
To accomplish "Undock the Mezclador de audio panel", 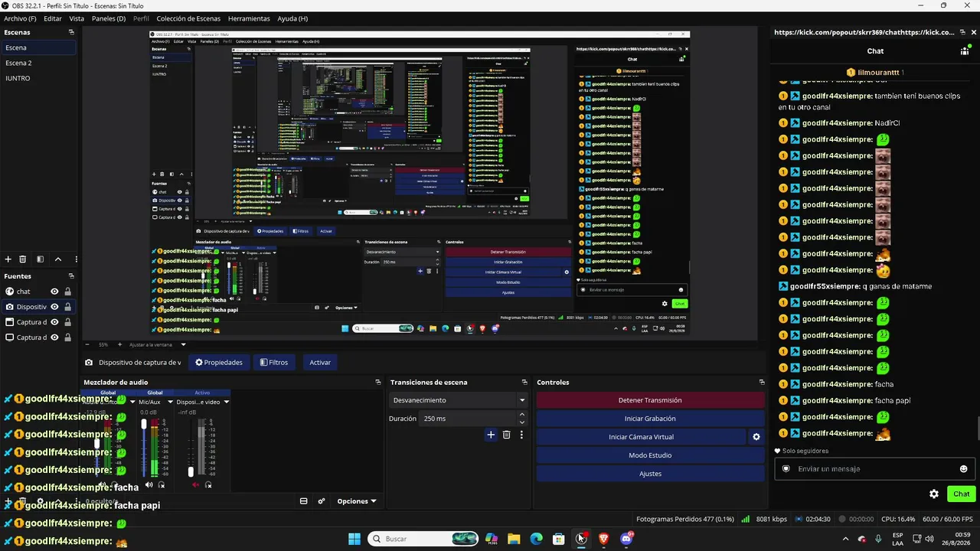I will (377, 382).
